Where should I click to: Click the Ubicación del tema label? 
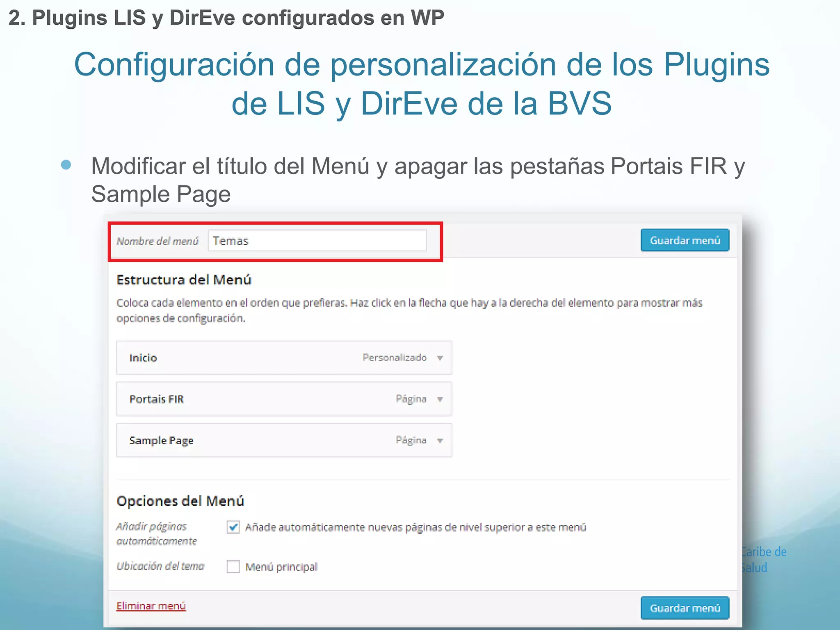[160, 566]
